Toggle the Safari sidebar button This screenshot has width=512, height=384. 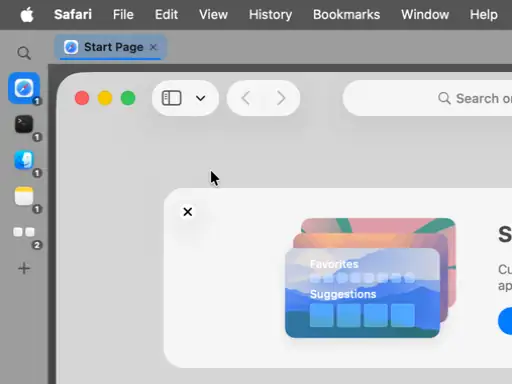172,98
